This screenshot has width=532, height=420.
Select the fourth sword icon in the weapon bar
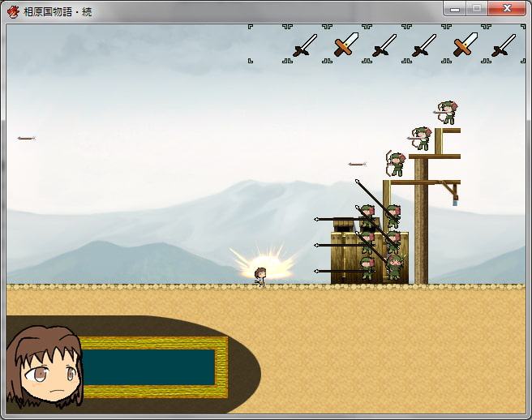point(424,45)
